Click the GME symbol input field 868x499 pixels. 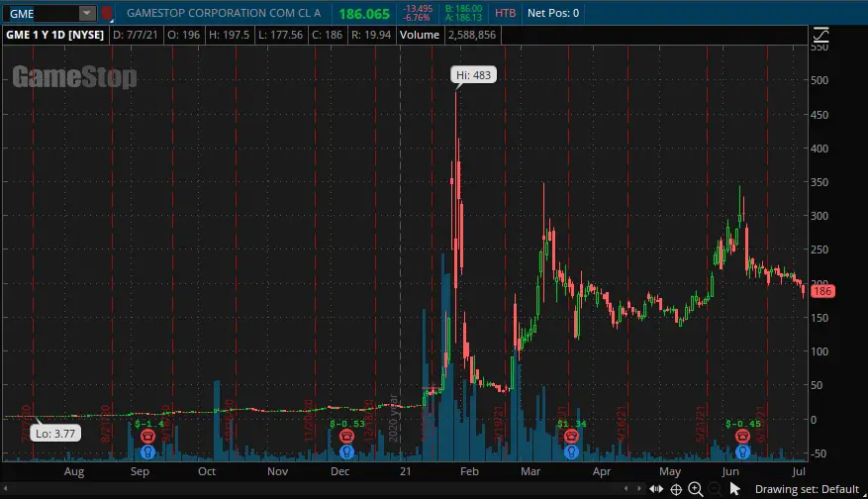[x=43, y=13]
